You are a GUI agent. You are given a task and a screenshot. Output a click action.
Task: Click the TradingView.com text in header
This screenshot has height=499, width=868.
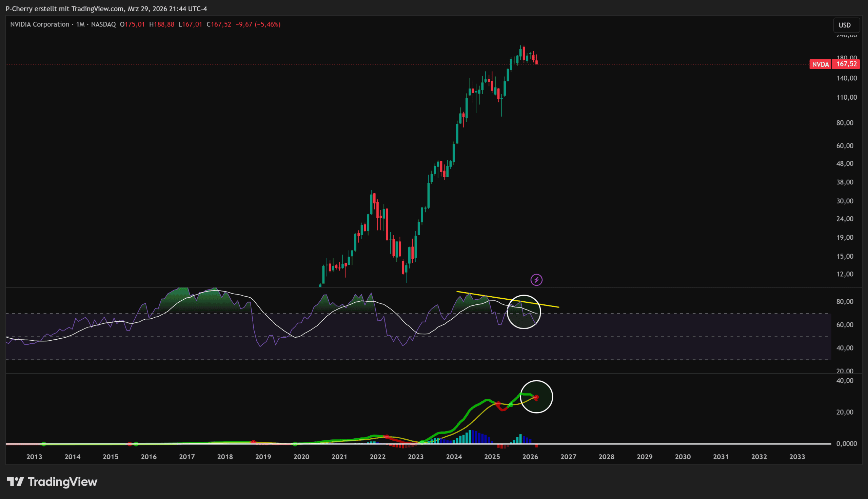point(97,8)
